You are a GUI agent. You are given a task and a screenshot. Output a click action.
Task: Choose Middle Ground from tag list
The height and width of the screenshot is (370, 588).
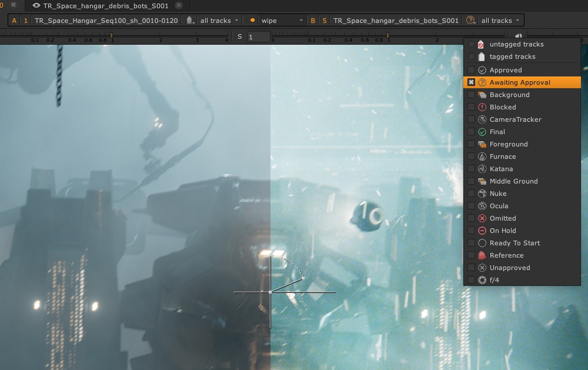pyautogui.click(x=513, y=181)
